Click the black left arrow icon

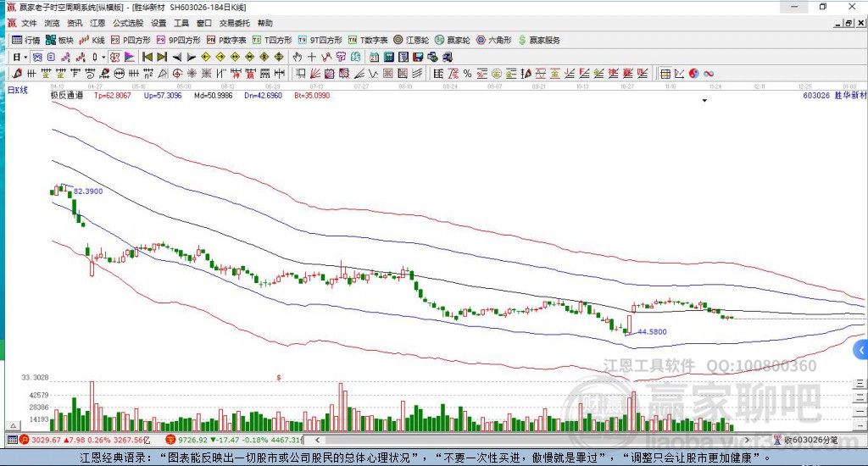tap(176, 57)
